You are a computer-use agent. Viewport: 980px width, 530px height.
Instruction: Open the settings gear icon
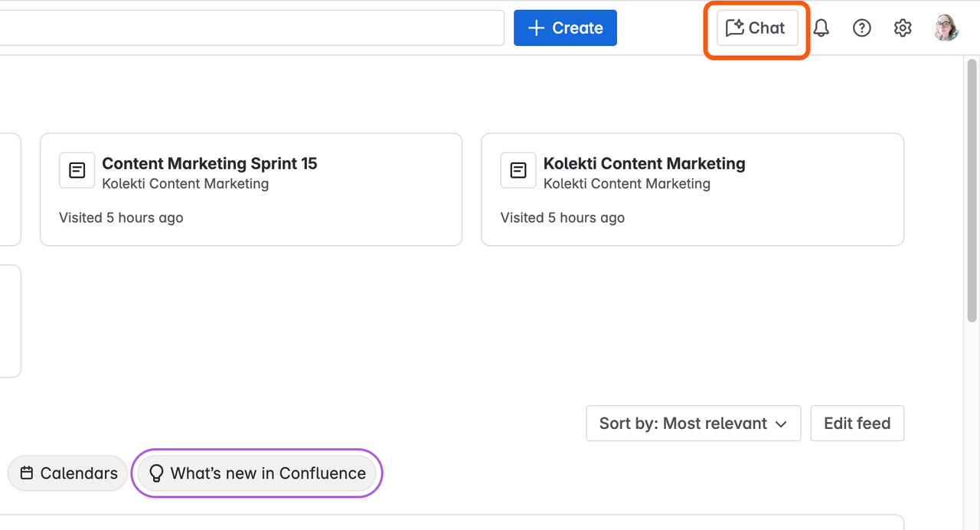(903, 28)
